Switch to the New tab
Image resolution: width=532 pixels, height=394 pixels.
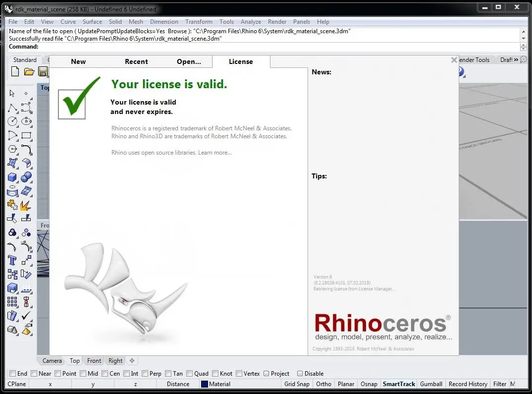coord(78,61)
